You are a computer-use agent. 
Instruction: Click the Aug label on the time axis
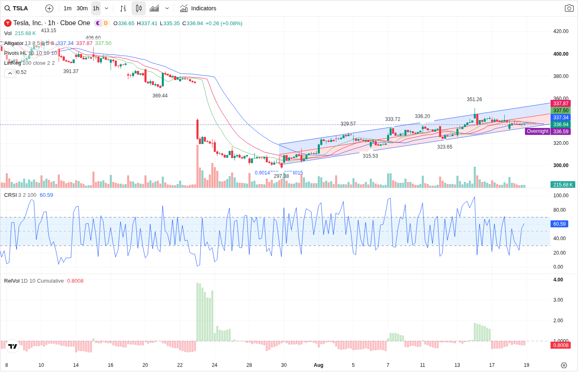319,365
